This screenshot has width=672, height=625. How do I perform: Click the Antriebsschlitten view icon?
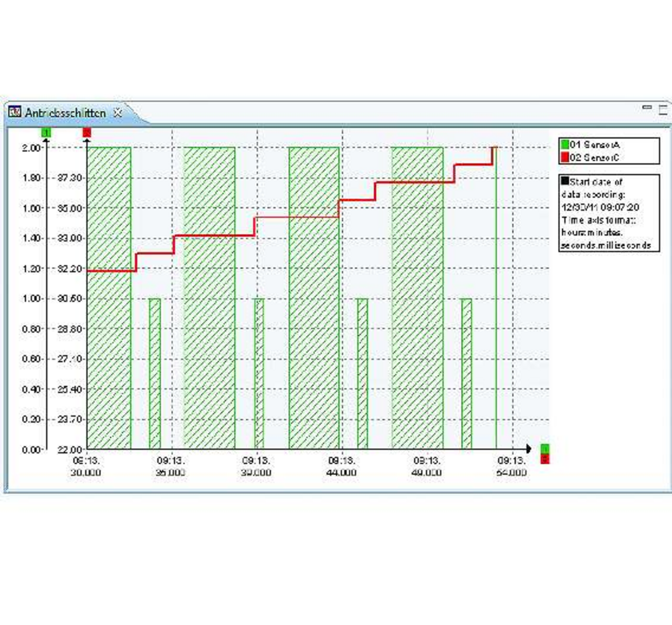tap(14, 112)
